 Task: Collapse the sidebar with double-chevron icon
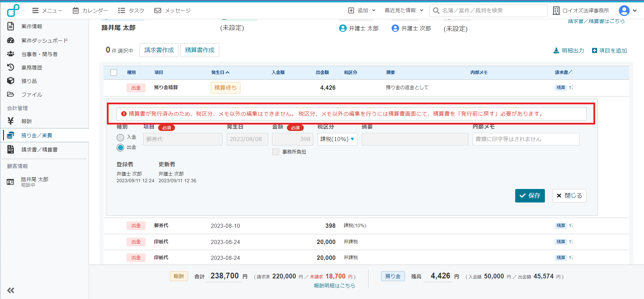(11, 290)
